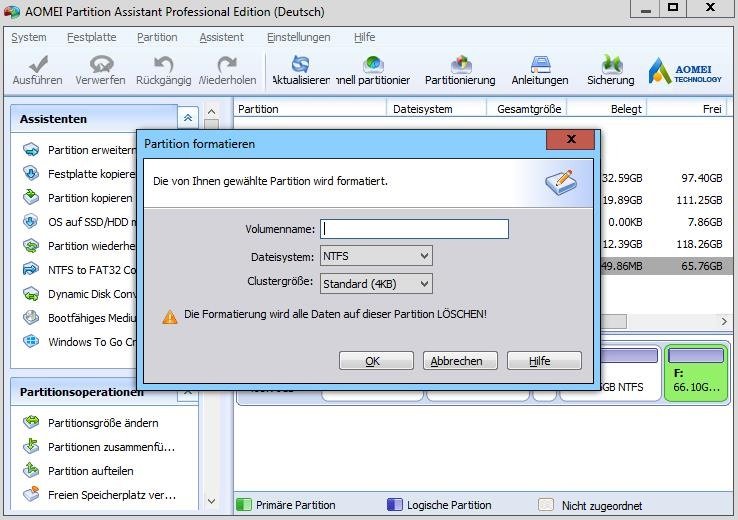Click the AOMEI Technology logo

pos(685,71)
